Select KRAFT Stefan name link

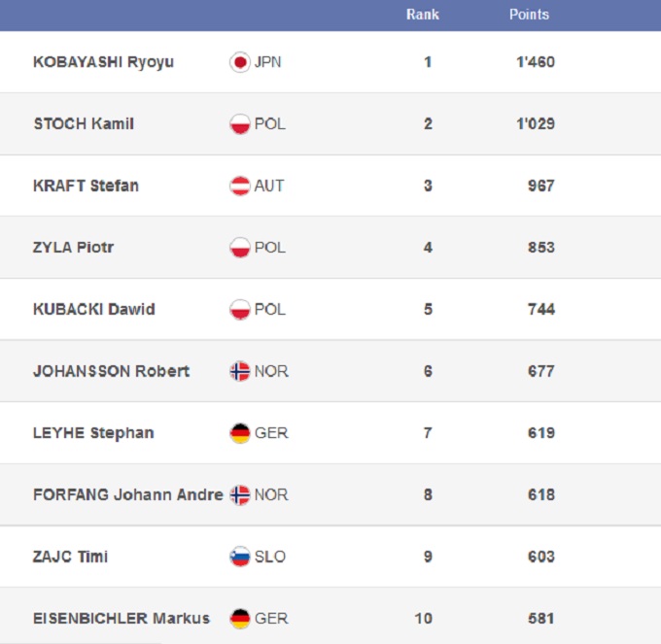[x=86, y=186]
